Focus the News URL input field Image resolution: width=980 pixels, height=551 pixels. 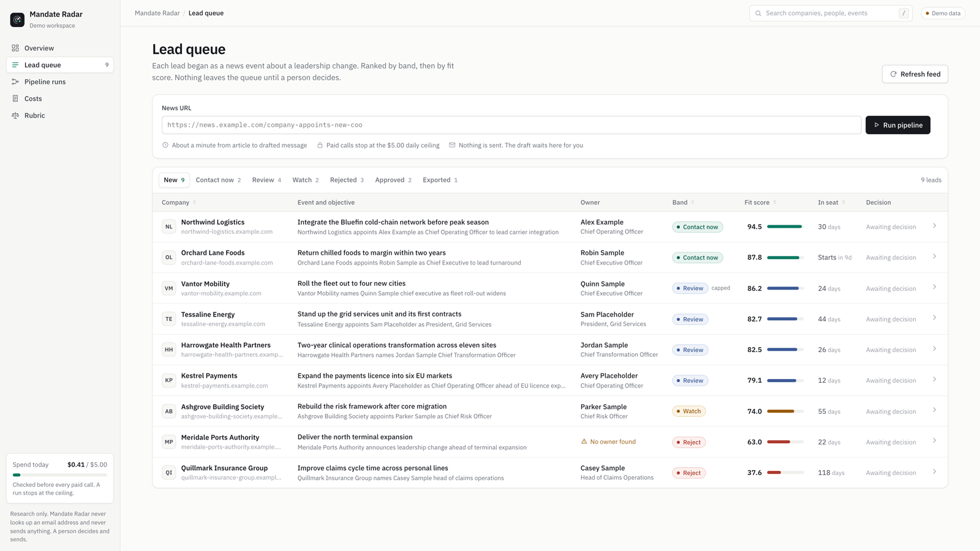[x=511, y=125]
